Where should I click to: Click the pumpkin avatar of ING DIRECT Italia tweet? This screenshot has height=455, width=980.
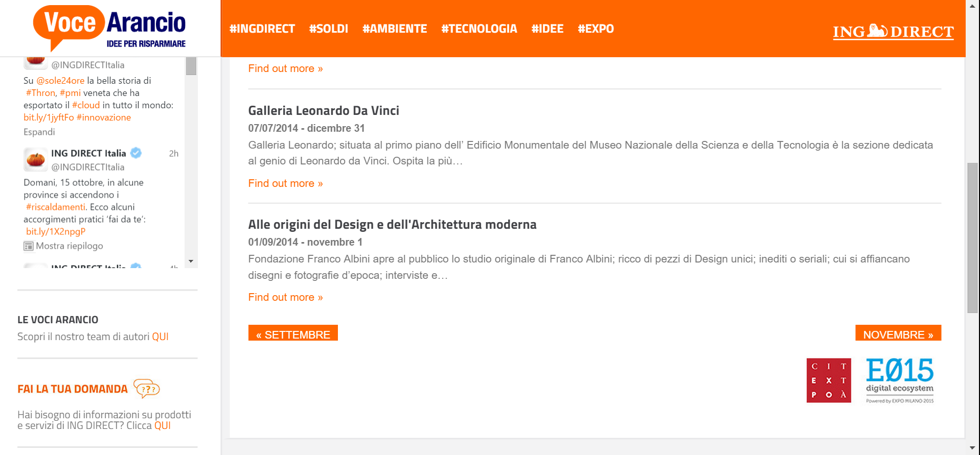(x=36, y=160)
